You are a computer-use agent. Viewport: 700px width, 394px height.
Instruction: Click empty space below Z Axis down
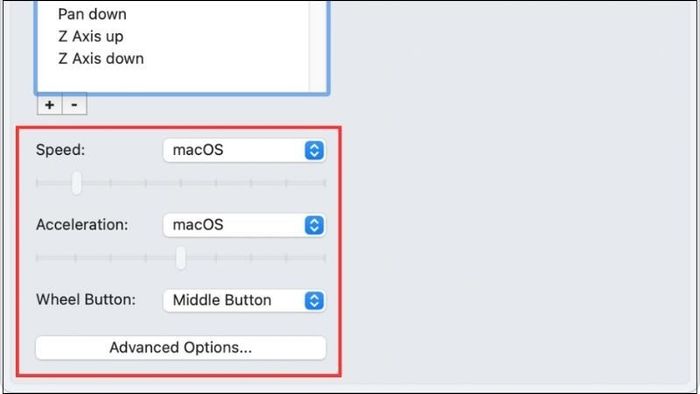click(174, 79)
